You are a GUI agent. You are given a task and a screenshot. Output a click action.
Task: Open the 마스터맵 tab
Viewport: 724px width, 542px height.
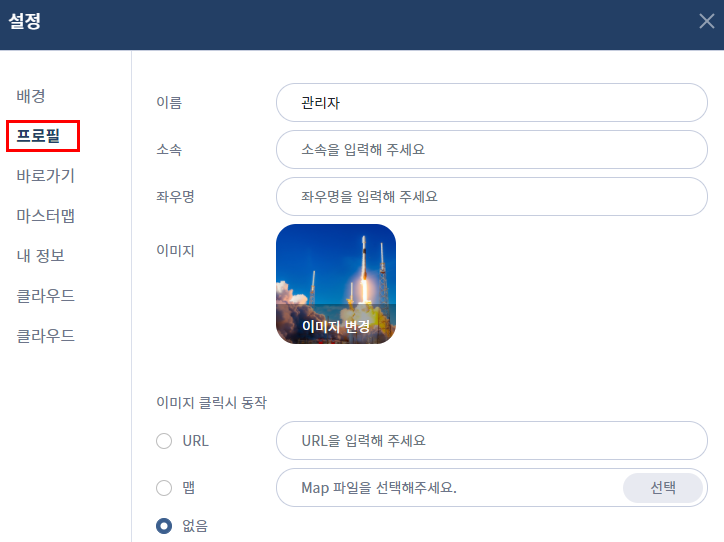coord(45,216)
